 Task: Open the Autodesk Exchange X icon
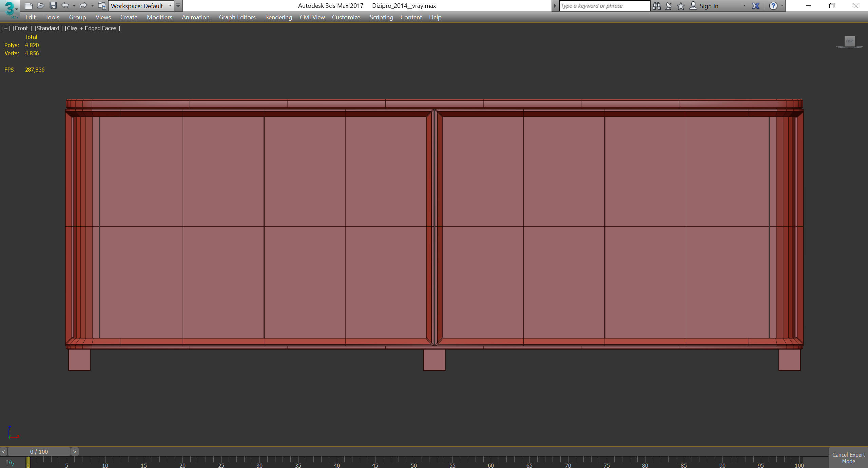pos(755,6)
